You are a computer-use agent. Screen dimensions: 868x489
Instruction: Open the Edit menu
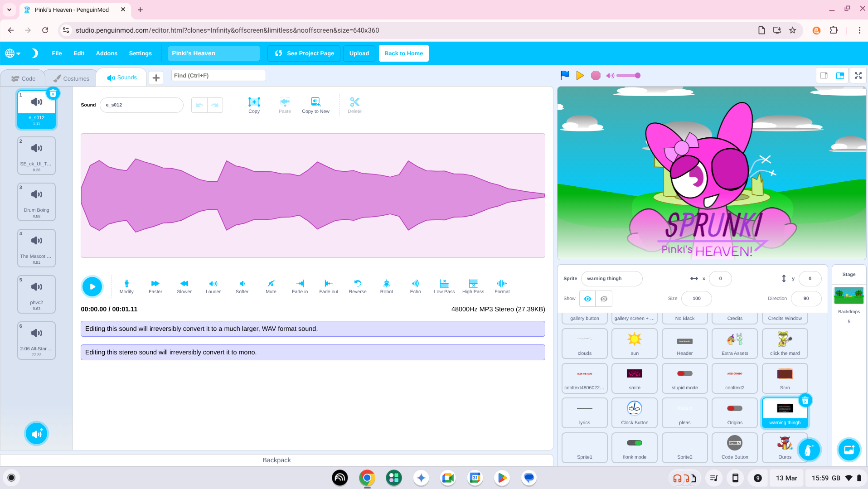(79, 53)
